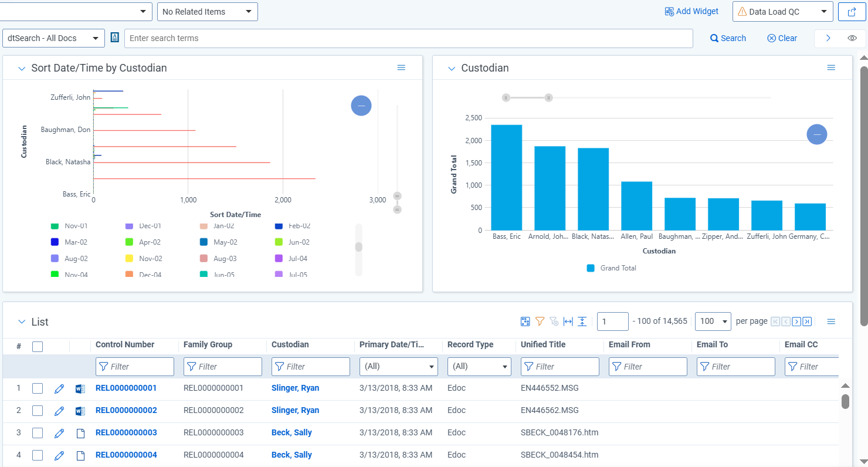Check the checkbox for REL0000000002
868x467 pixels.
click(38, 411)
